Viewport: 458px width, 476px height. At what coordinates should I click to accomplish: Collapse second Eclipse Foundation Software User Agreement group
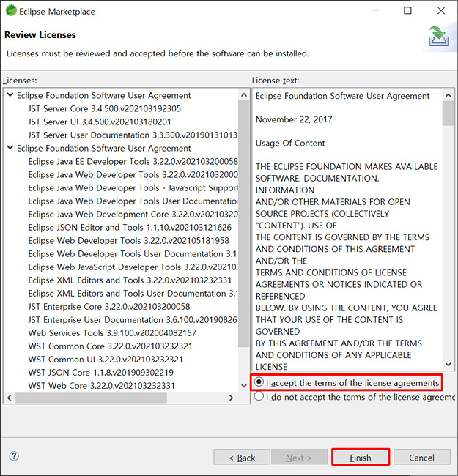(x=10, y=148)
